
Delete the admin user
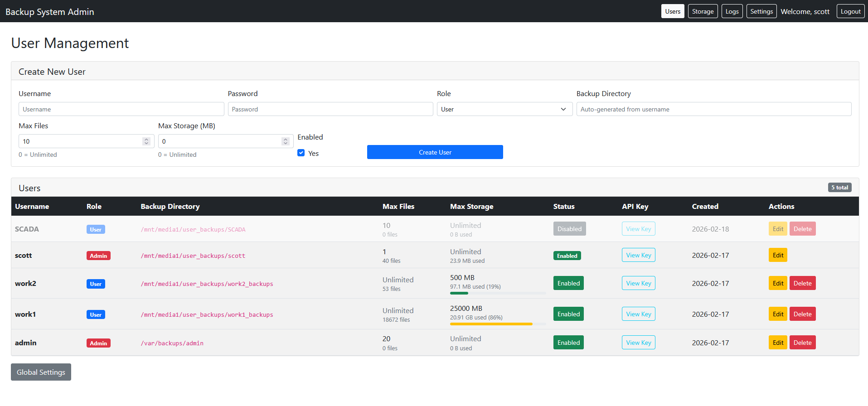[x=803, y=343]
